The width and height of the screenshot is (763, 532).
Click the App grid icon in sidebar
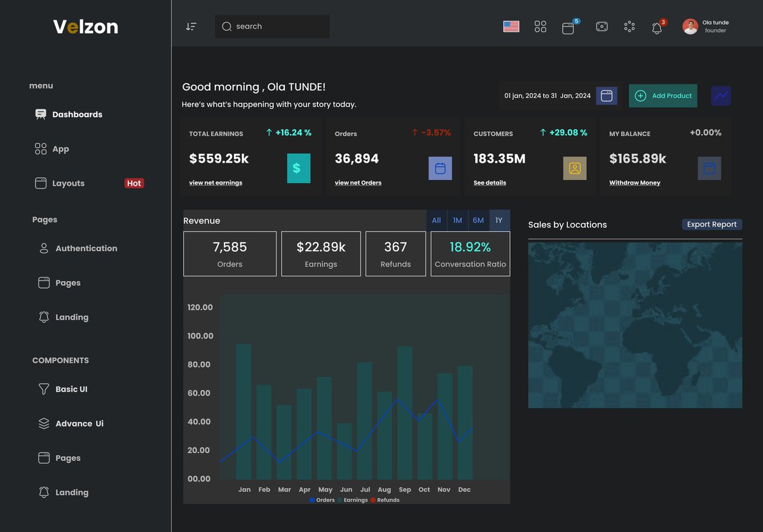pos(41,149)
